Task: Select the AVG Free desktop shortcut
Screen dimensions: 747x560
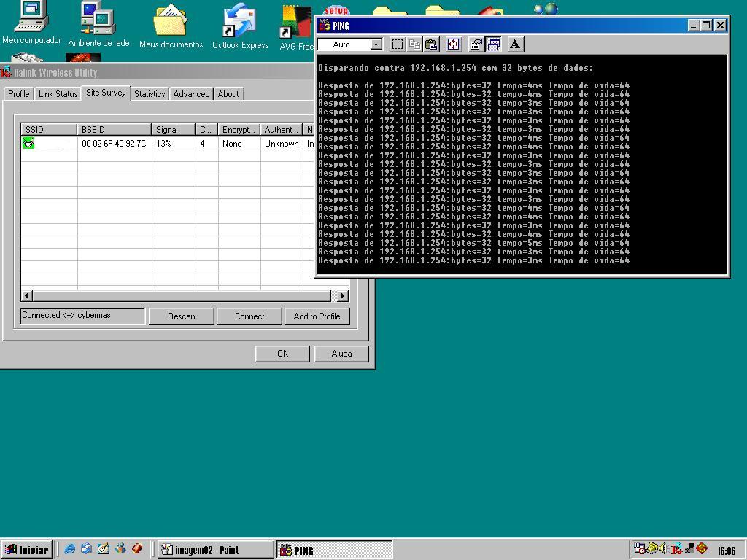Action: click(296, 28)
